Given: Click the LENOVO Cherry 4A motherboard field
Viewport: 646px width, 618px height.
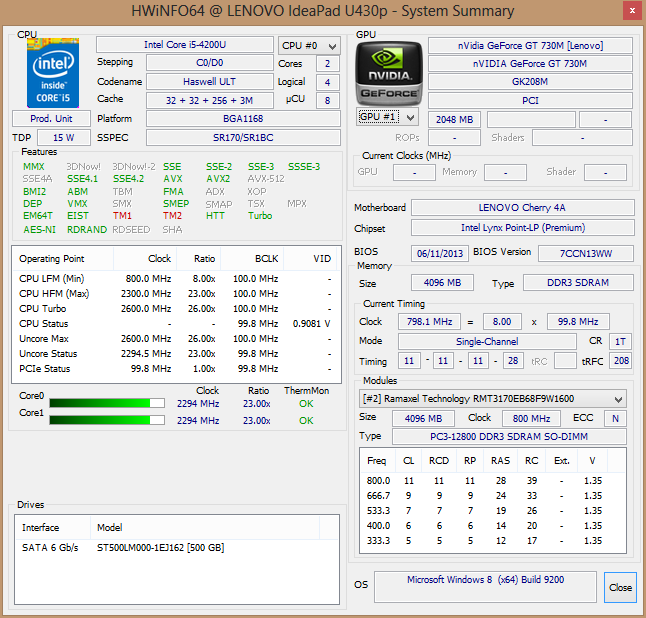Looking at the screenshot, I should [522, 208].
